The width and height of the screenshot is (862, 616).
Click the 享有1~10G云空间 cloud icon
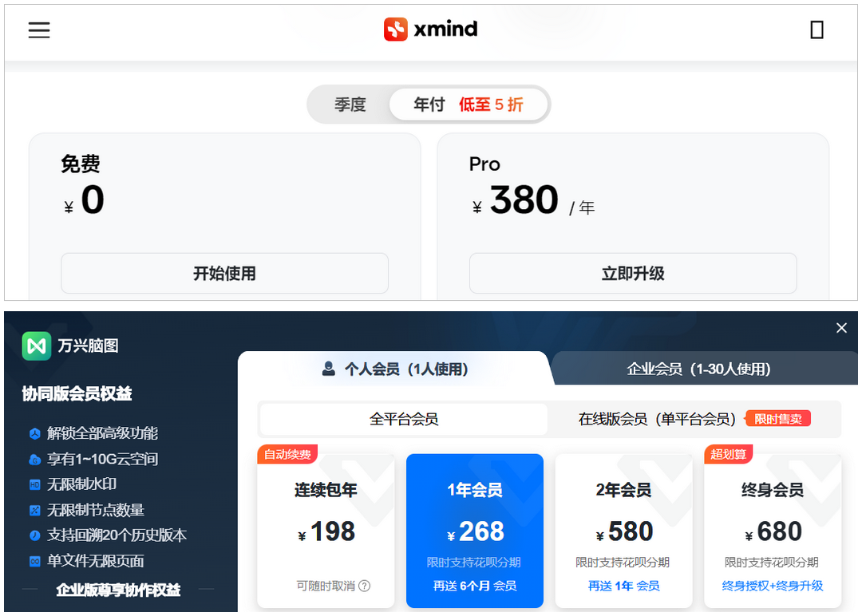click(x=35, y=460)
